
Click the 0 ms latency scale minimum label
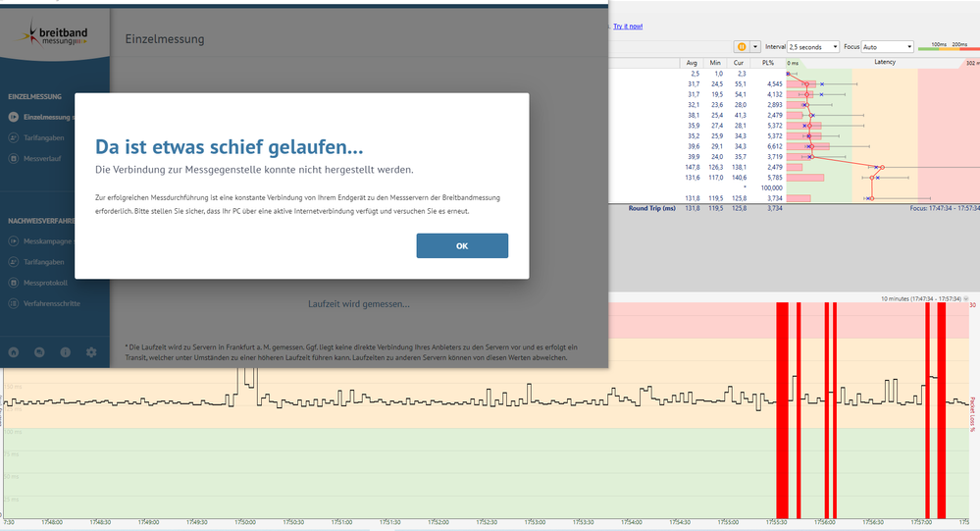[x=793, y=63]
